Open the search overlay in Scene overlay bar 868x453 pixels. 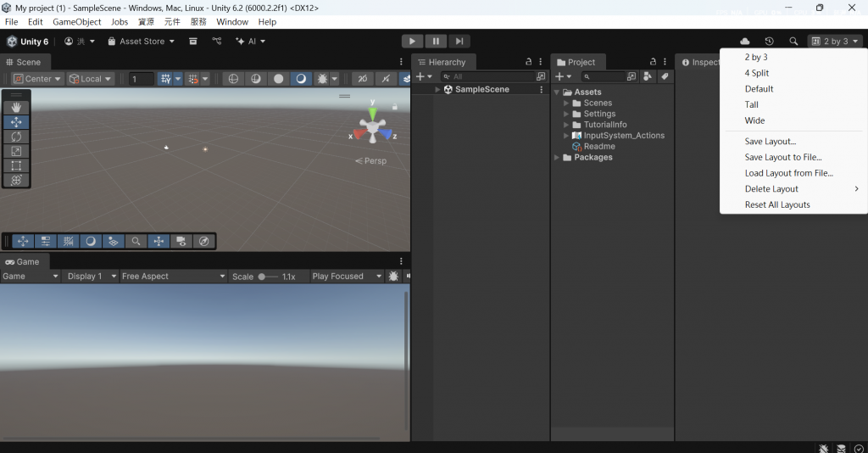(x=136, y=241)
